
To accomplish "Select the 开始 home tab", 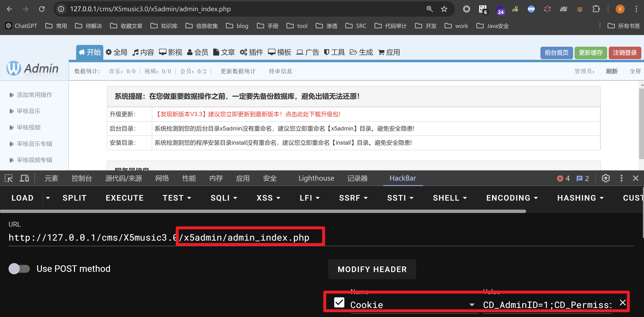I will (90, 52).
